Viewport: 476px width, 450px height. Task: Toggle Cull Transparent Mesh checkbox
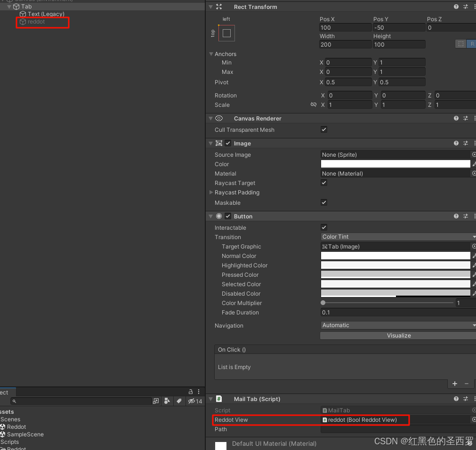324,129
